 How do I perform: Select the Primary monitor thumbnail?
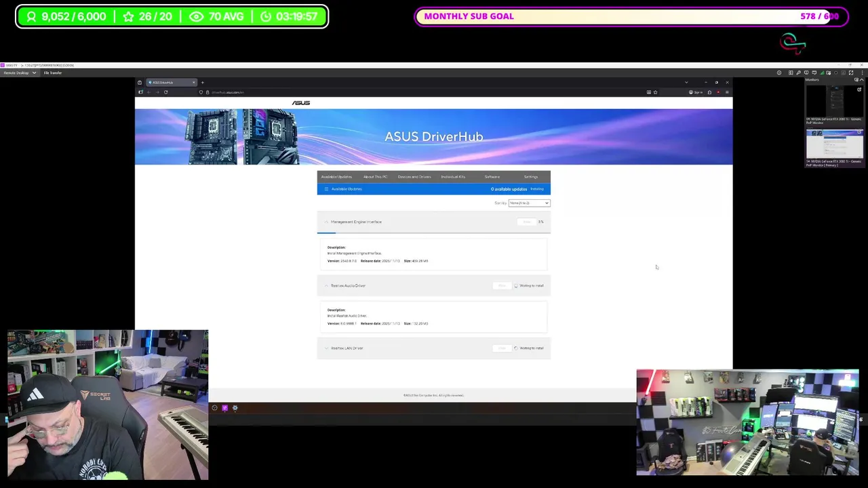[x=834, y=144]
